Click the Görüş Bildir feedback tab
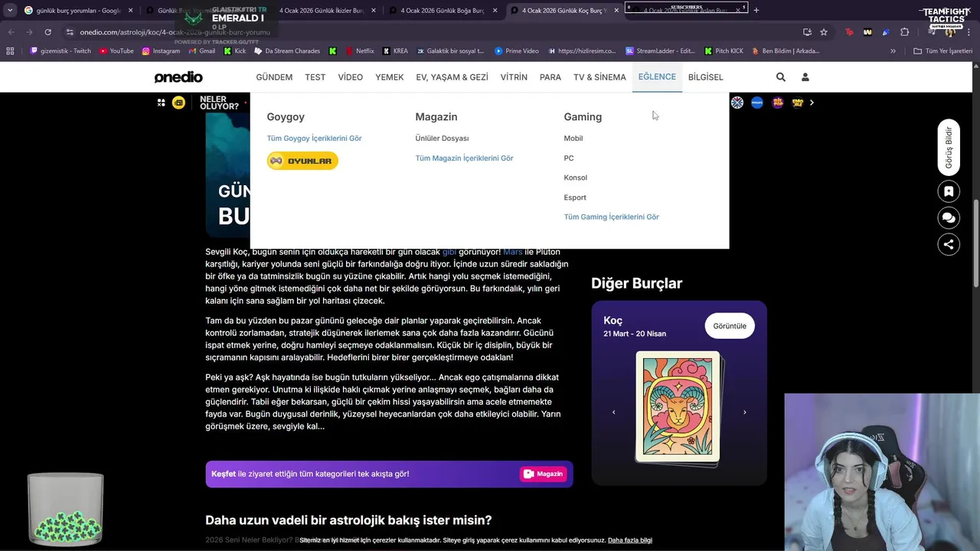The width and height of the screenshot is (980, 551). coord(949,148)
